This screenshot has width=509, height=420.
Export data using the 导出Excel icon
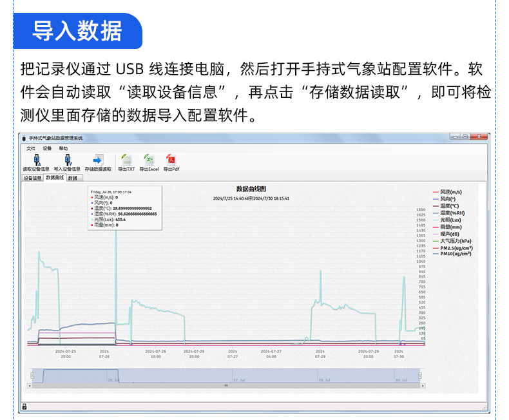click(x=149, y=160)
